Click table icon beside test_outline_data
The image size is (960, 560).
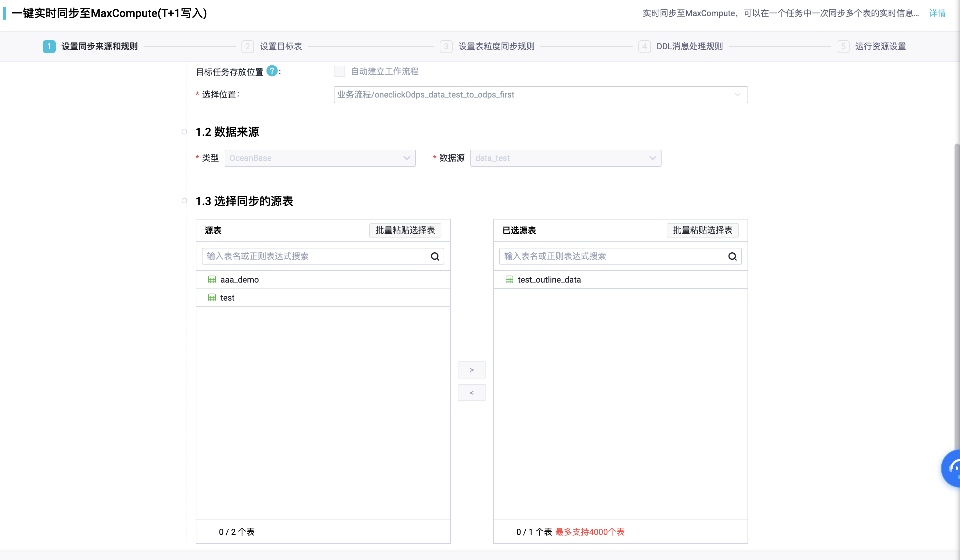point(509,280)
